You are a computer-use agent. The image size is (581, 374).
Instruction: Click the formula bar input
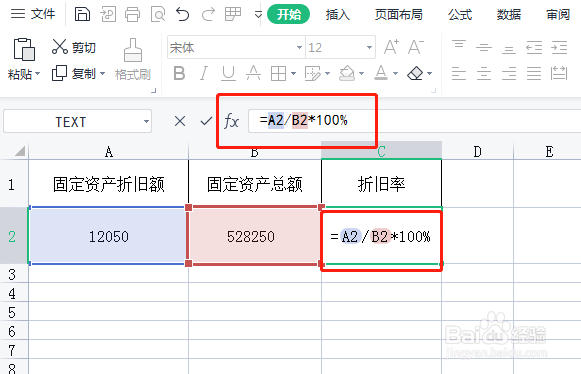[x=414, y=121]
